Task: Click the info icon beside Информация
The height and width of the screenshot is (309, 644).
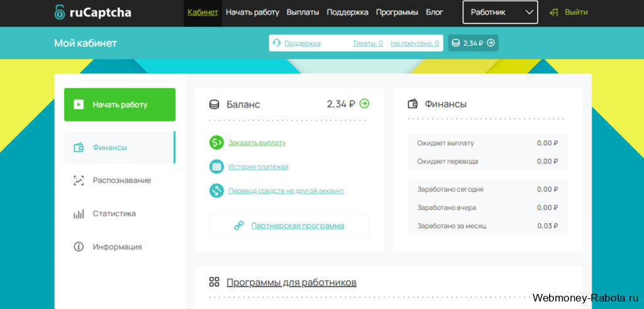Action: tap(79, 247)
